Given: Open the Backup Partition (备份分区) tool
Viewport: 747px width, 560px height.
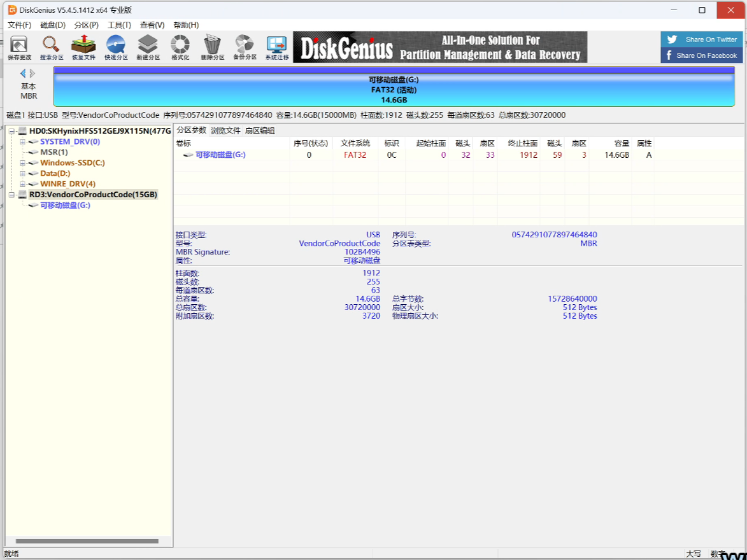Looking at the screenshot, I should tap(245, 48).
